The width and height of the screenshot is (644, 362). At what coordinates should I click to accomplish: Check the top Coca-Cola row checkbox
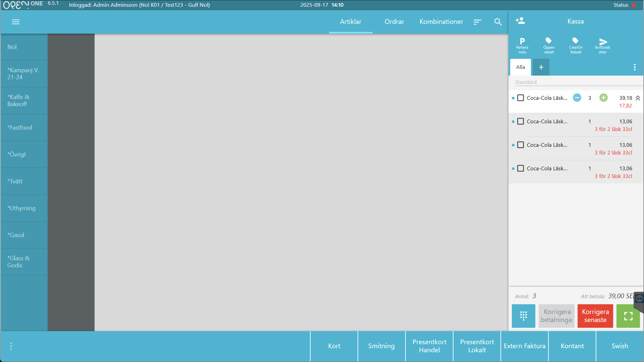pos(520,98)
